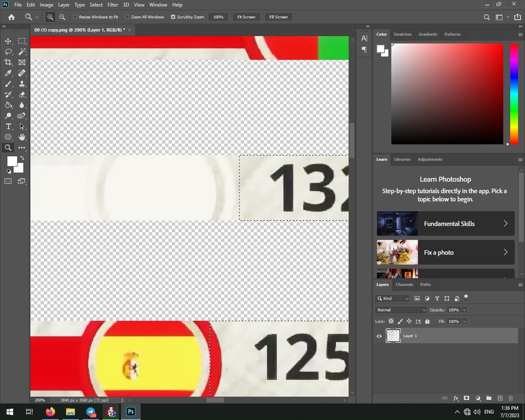525x420 pixels.
Task: Click the Zoom Out magnifier option
Action: pos(63,17)
